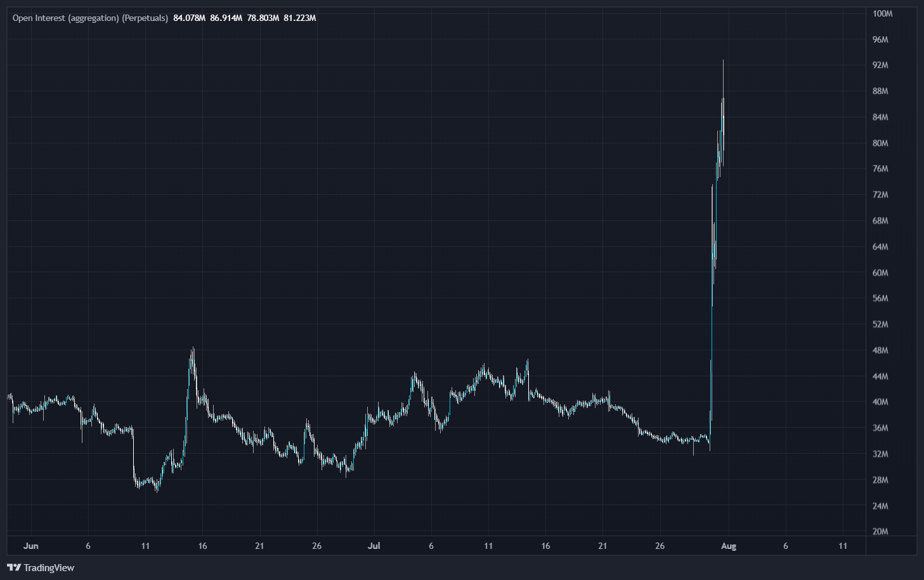Click the TradingView logo
The image size is (924, 580).
[14, 568]
